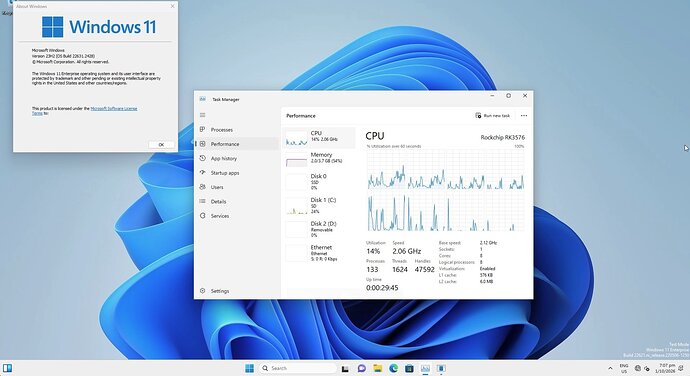Image resolution: width=690 pixels, height=376 pixels.
Task: Click the Virtualization value 'Enabled'
Action: [x=488, y=268]
